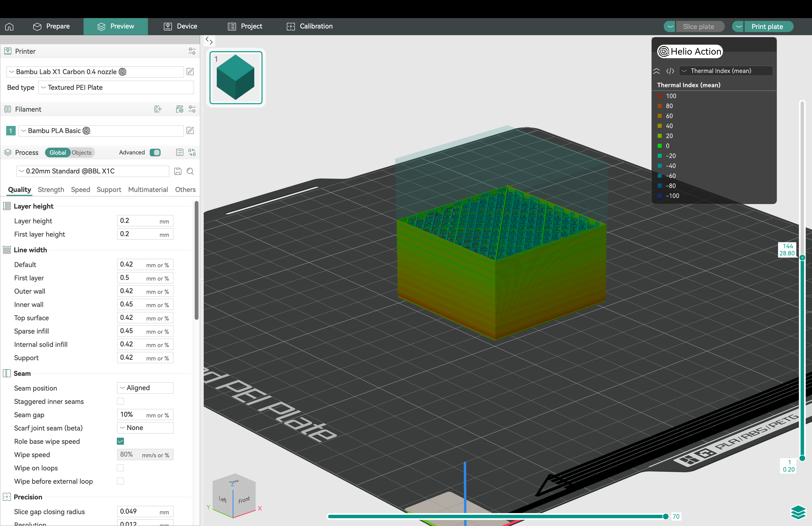Open printer settings sliders icon
This screenshot has width=812, height=526.
192,51
